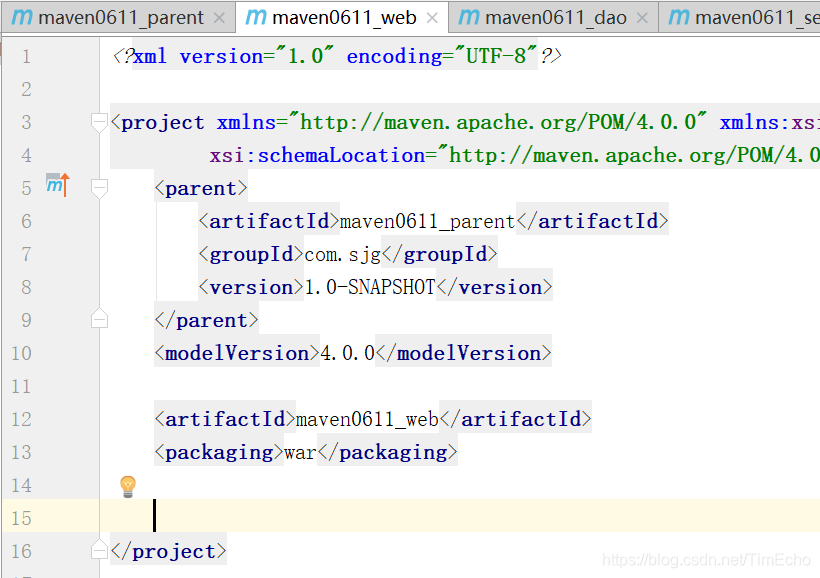Close the maven0611_dao tab

pyautogui.click(x=642, y=18)
